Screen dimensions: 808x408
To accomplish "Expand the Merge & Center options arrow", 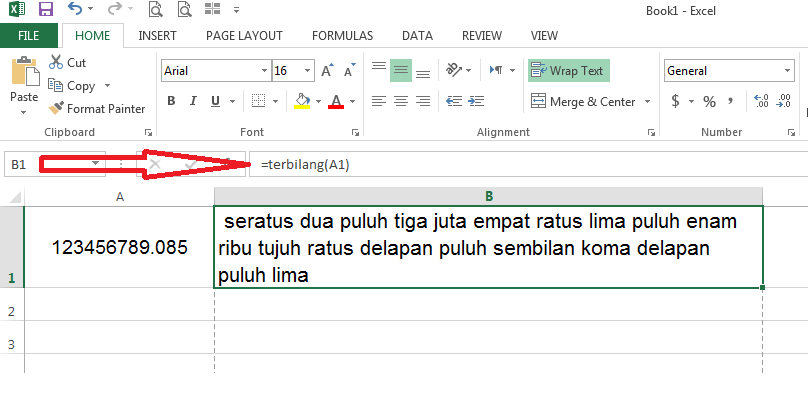I will tap(648, 101).
